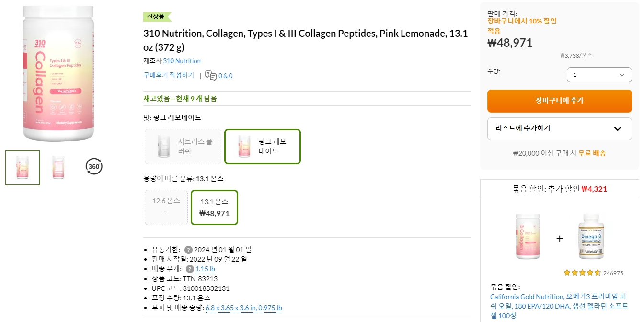This screenshot has height=322, width=644.
Task: Select the 핑크 레모네이드 flavor option
Action: click(x=262, y=147)
